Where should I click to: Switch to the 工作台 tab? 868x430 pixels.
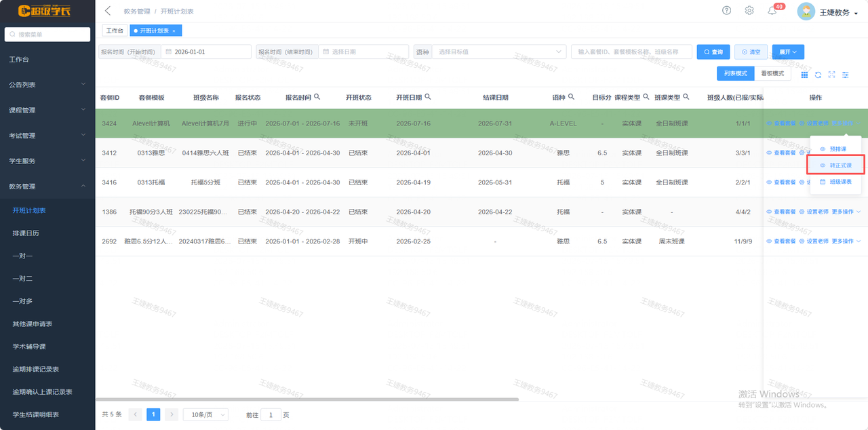(x=115, y=31)
